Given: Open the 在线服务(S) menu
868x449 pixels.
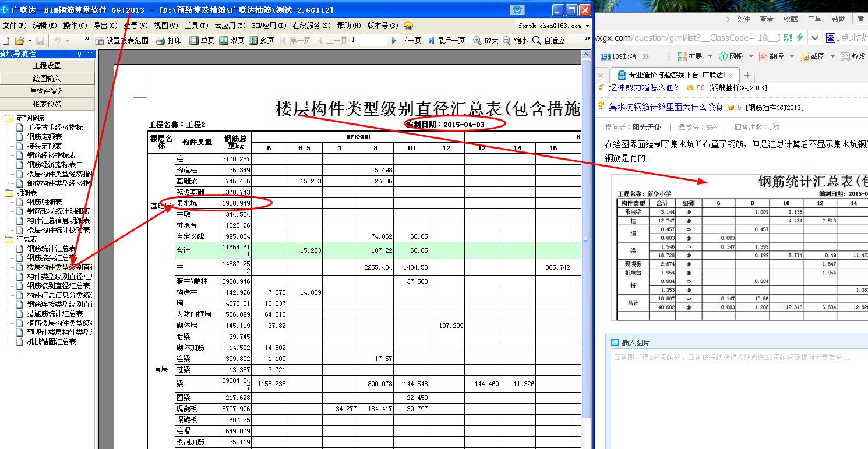Looking at the screenshot, I should tap(311, 26).
